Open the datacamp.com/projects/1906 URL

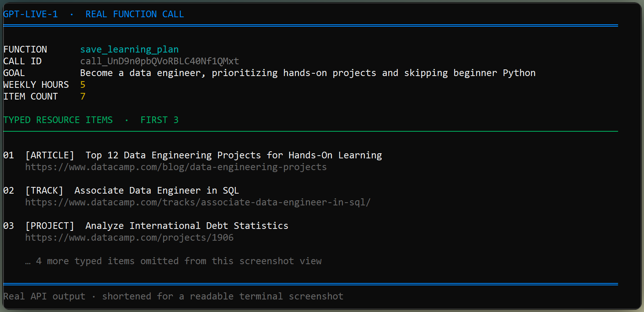click(x=129, y=238)
